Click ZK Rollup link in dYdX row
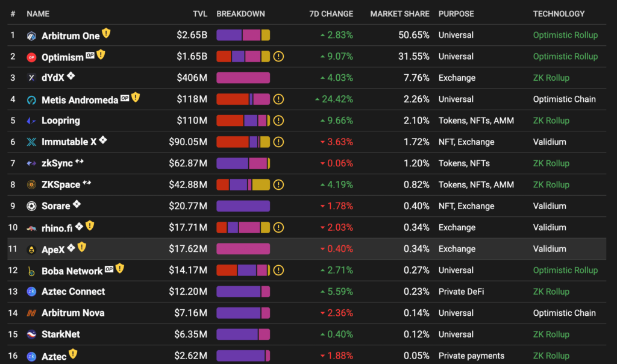Screen dimensions: 617x364 click(x=551, y=78)
